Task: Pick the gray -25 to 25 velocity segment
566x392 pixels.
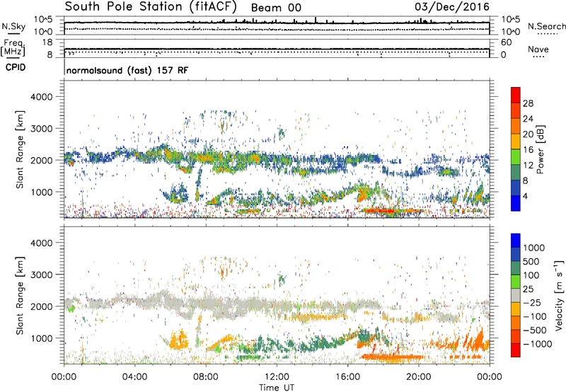Action: click(x=516, y=296)
